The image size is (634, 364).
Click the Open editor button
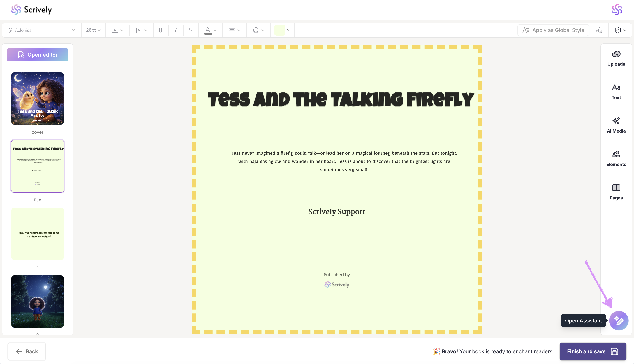click(38, 55)
